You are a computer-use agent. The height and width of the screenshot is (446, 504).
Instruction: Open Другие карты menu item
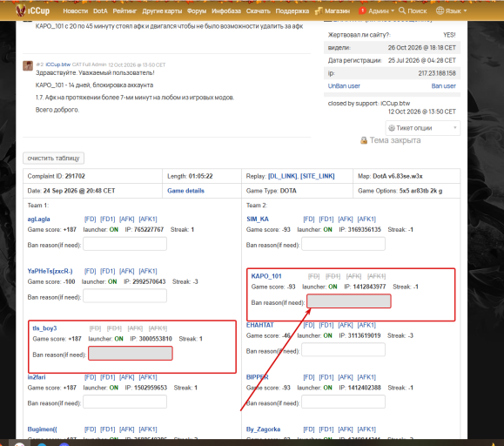pyautogui.click(x=162, y=11)
